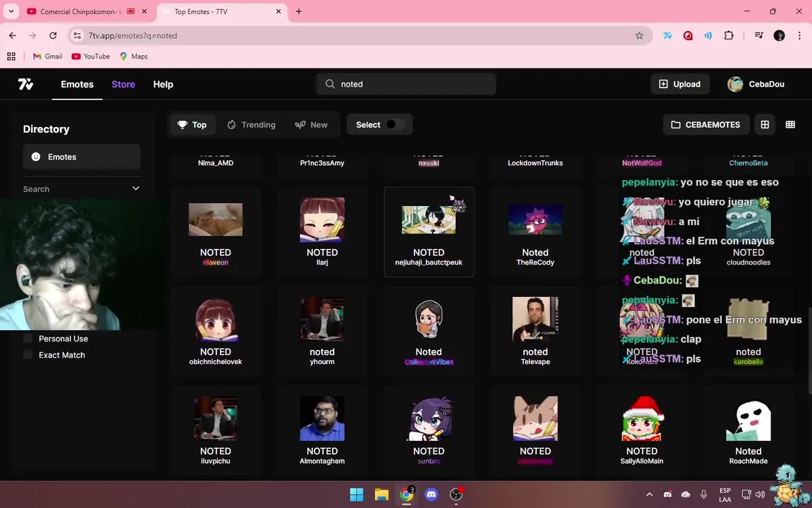Open the media control icon in toolbar
This screenshot has width=812, height=508.
point(758,35)
